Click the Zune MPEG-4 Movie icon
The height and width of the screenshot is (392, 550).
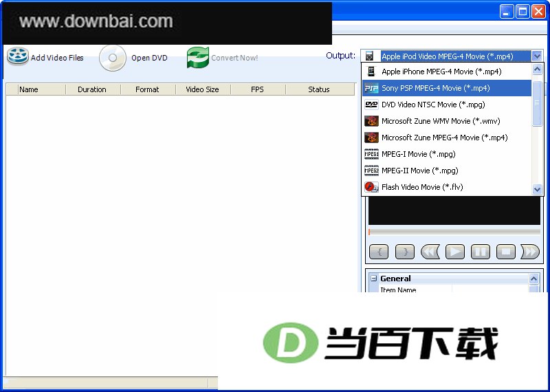pyautogui.click(x=371, y=138)
